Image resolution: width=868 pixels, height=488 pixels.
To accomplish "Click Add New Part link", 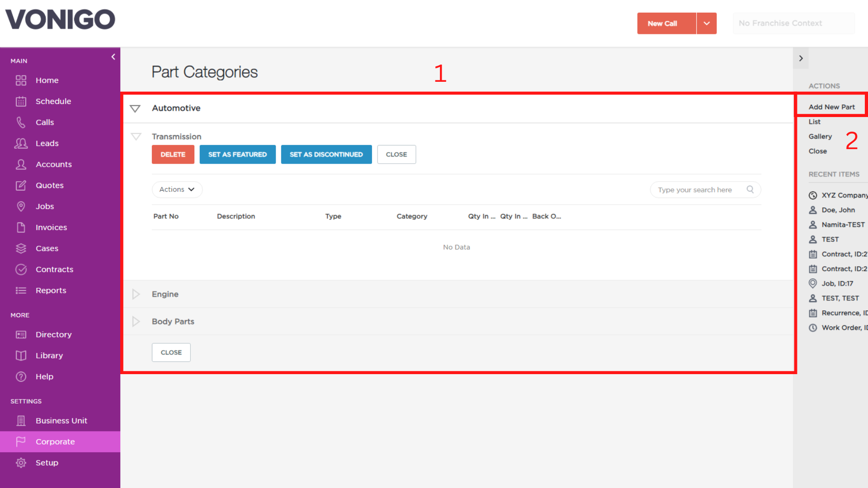I will pos(831,107).
